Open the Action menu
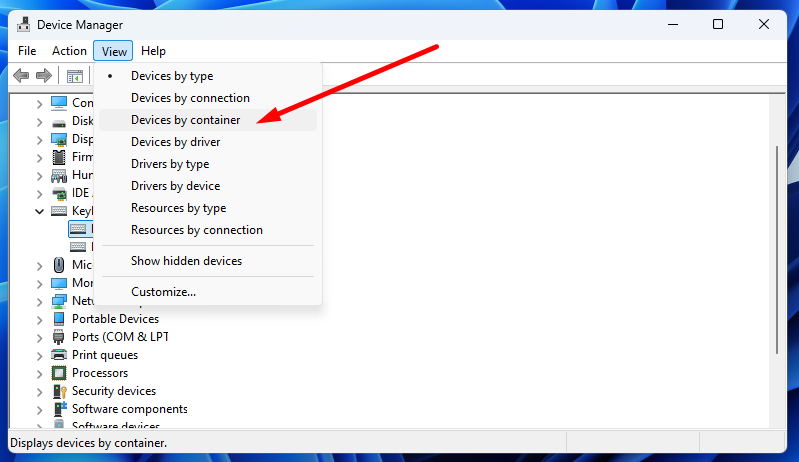Viewport: 799px width, 462px height. pos(69,51)
